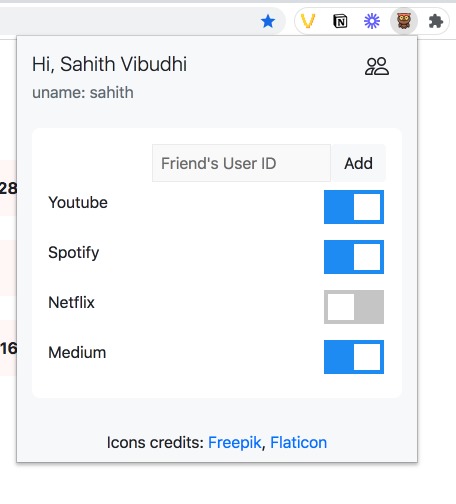Open the Notion extension icon
Viewport: 456px width, 504px height.
[x=340, y=21]
